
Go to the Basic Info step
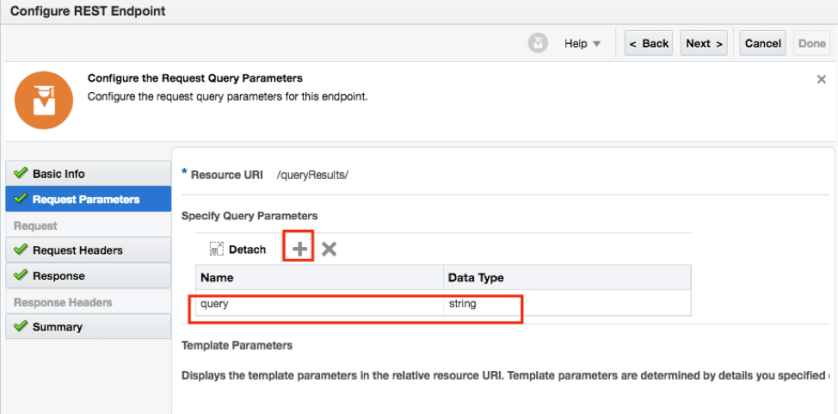pos(58,173)
